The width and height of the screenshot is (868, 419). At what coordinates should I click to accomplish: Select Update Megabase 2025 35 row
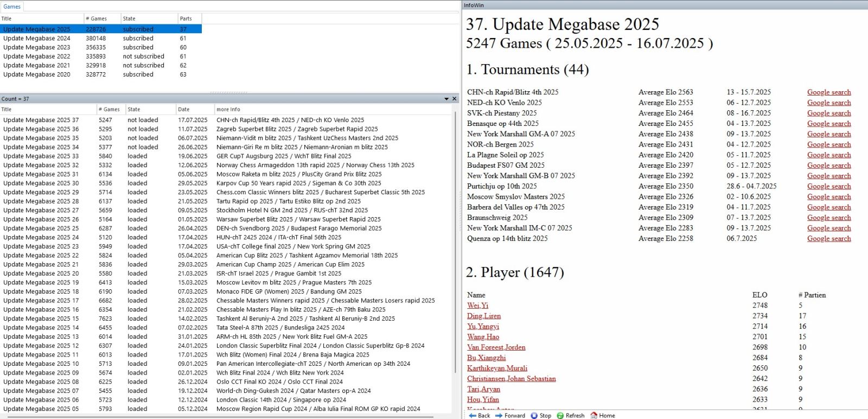pos(226,138)
